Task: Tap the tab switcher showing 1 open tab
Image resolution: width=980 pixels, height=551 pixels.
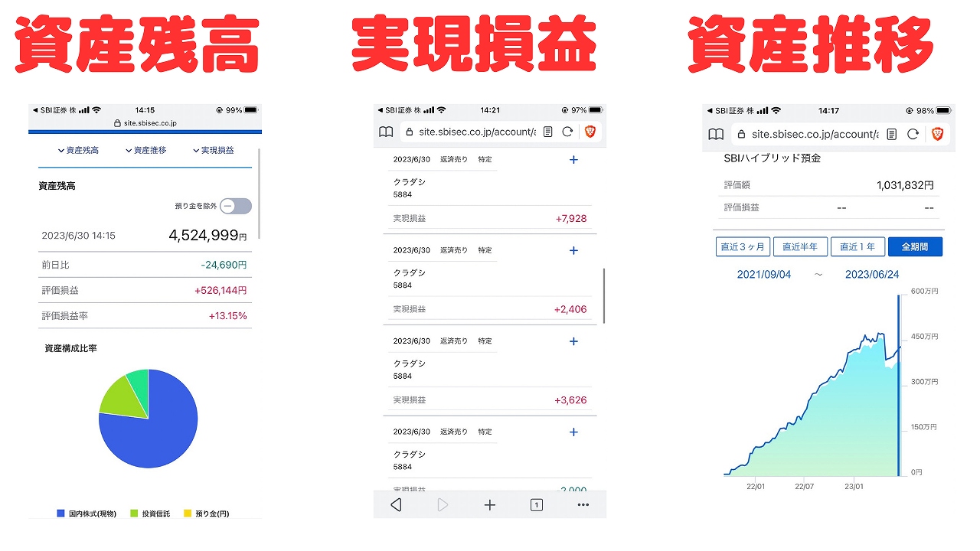Action: [537, 504]
